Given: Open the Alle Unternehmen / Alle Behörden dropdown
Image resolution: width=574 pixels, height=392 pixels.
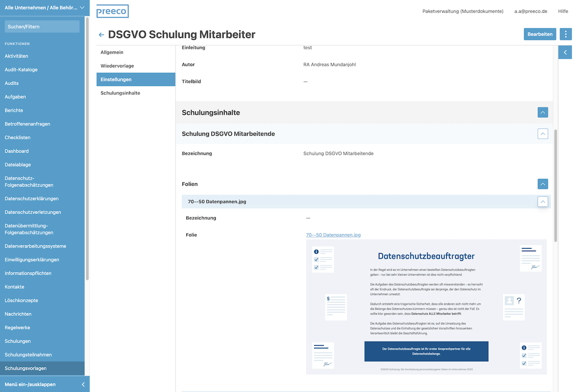Looking at the screenshot, I should (x=45, y=8).
